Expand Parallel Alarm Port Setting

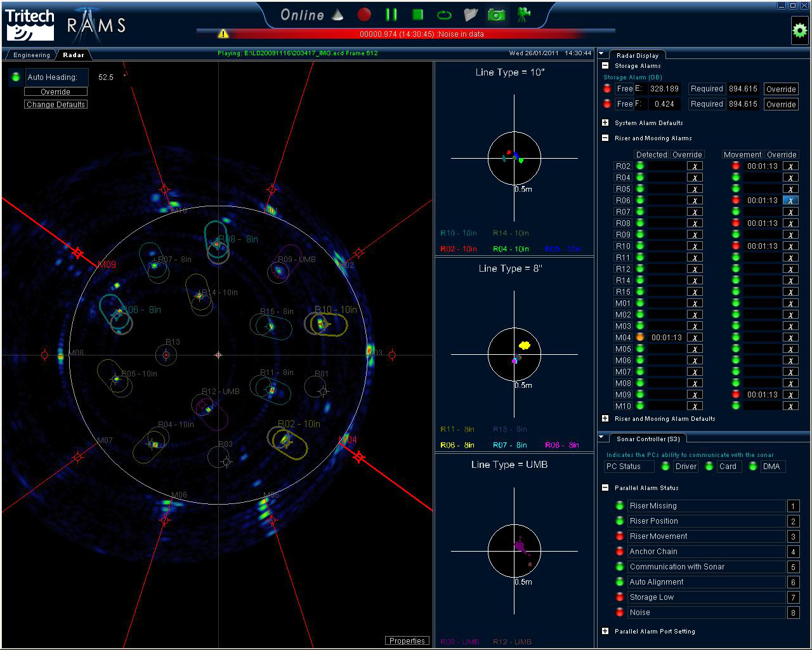tap(605, 631)
